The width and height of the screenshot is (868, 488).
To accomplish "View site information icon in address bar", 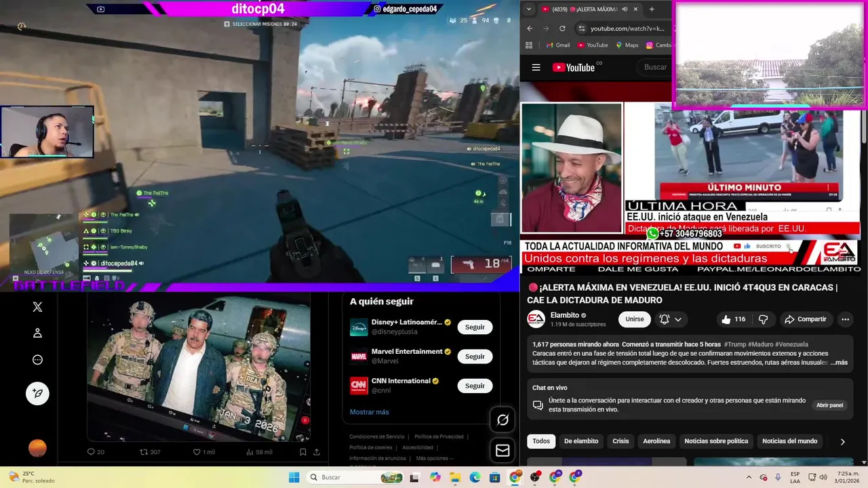I will (x=581, y=28).
